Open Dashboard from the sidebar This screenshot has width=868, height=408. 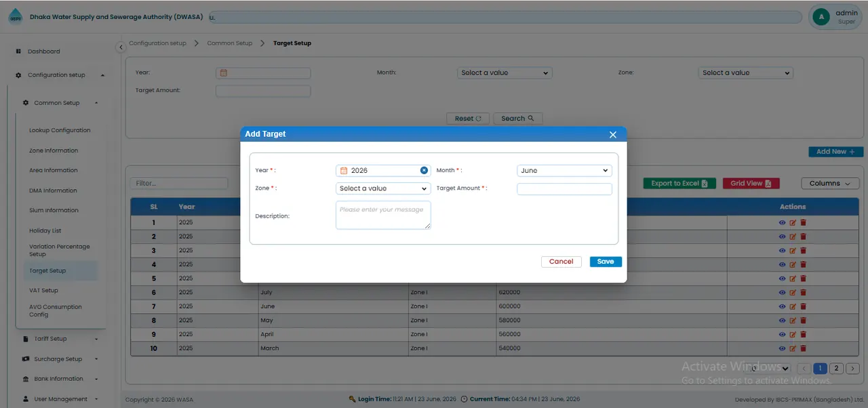pos(43,52)
